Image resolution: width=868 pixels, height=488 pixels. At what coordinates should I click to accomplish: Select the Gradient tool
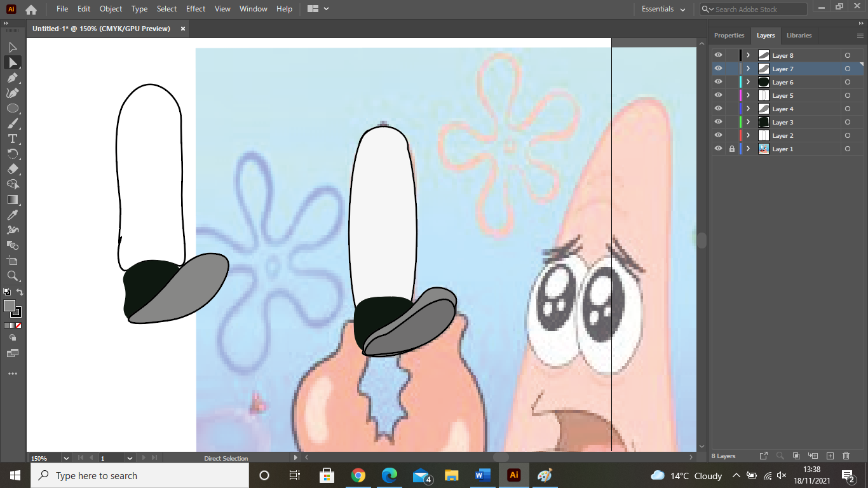(x=13, y=200)
